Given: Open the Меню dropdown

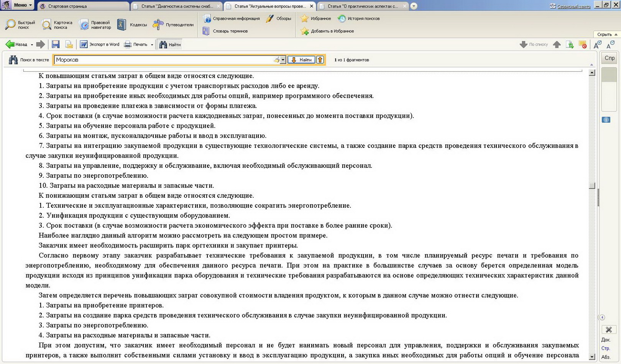Looking at the screenshot, I should (x=22, y=5).
